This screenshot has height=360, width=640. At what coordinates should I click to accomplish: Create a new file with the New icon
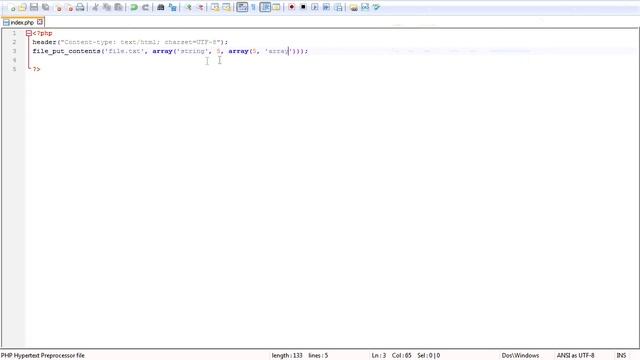click(x=12, y=7)
